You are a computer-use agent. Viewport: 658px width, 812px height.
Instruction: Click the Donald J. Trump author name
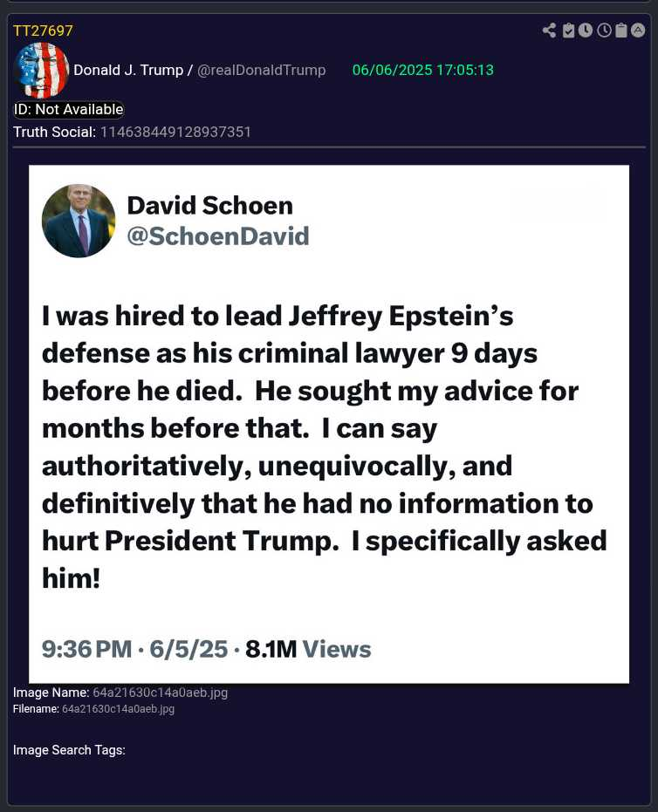pyautogui.click(x=127, y=70)
